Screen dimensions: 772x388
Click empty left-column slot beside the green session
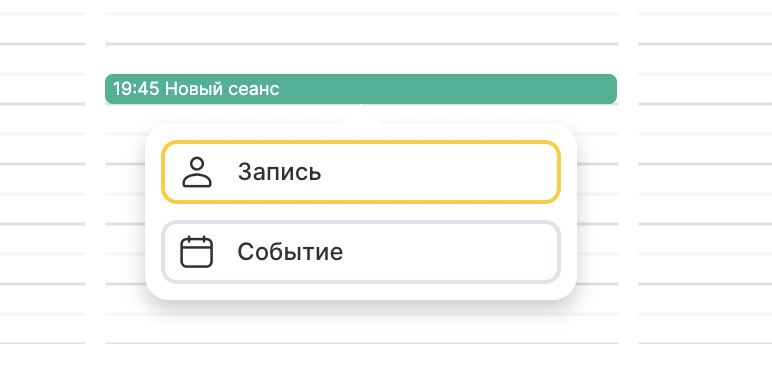[43, 89]
